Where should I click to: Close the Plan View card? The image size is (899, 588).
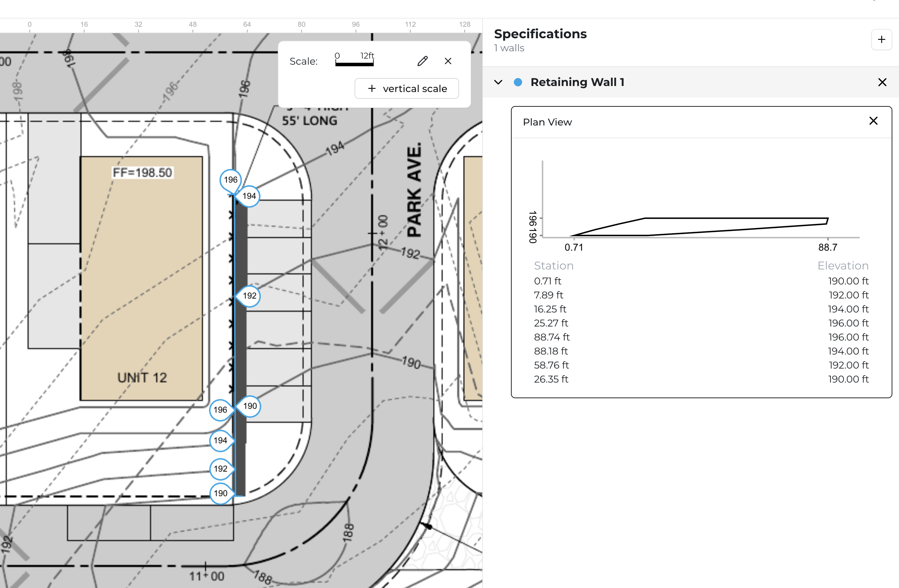873,121
